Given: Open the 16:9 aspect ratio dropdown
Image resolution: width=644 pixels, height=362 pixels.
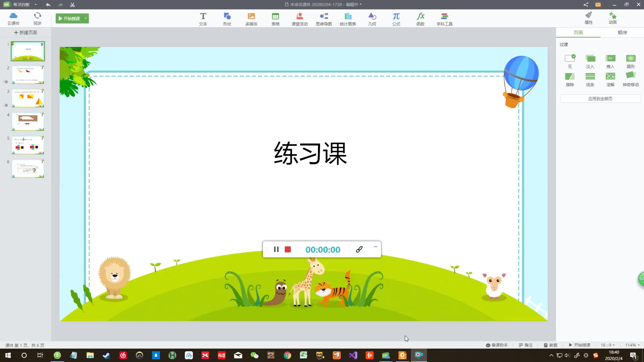Looking at the screenshot, I should 607,345.
